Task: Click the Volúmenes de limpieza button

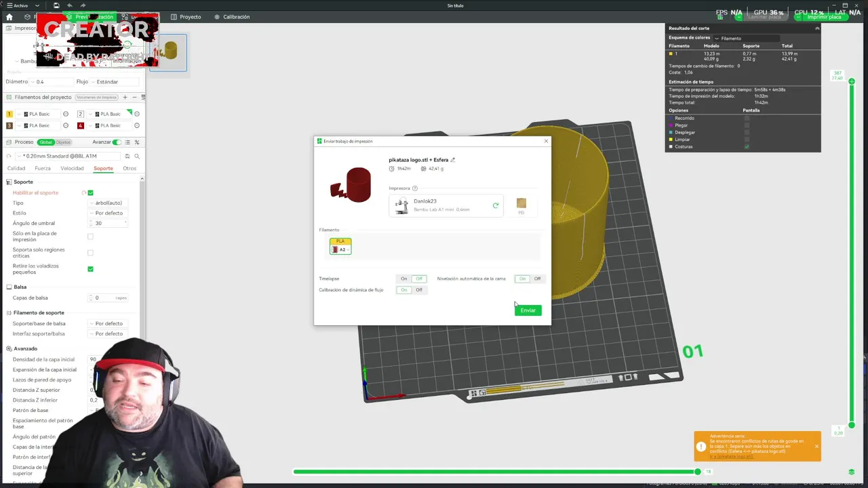Action: [96, 97]
